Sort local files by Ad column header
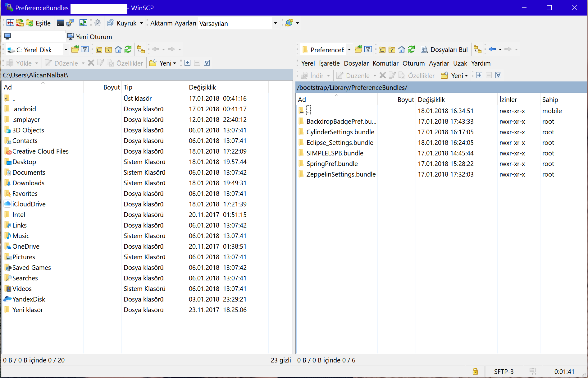The image size is (588, 378). (x=43, y=87)
